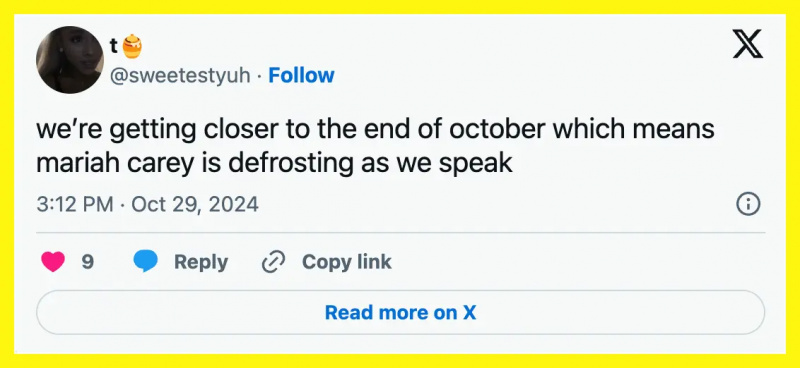Viewport: 800px width, 368px height.
Task: Click the honey pot emoji beside the name
Action: 132,46
